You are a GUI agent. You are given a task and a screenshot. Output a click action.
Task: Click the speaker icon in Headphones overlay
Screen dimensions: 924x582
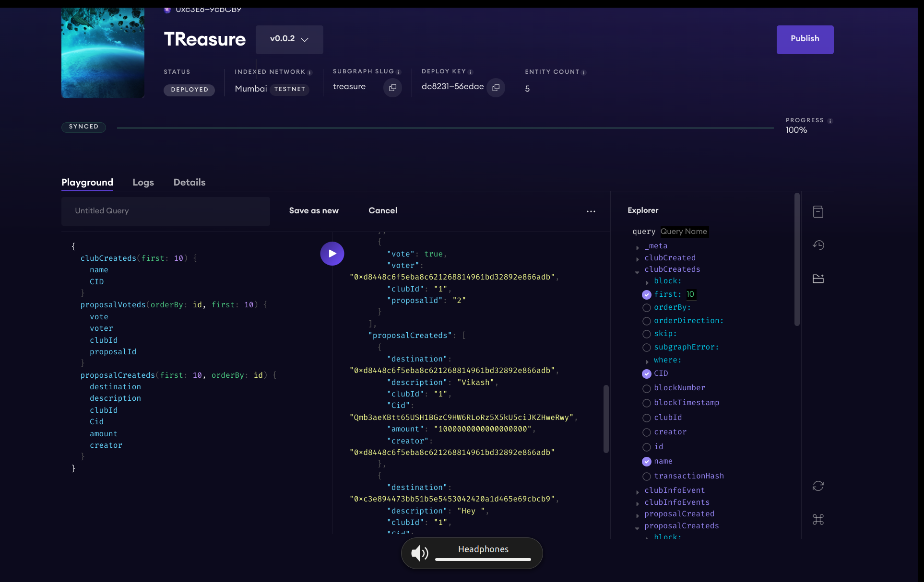pyautogui.click(x=420, y=553)
